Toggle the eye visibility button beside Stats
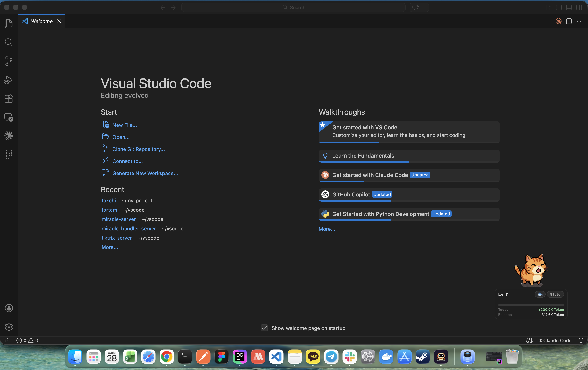 pyautogui.click(x=540, y=294)
